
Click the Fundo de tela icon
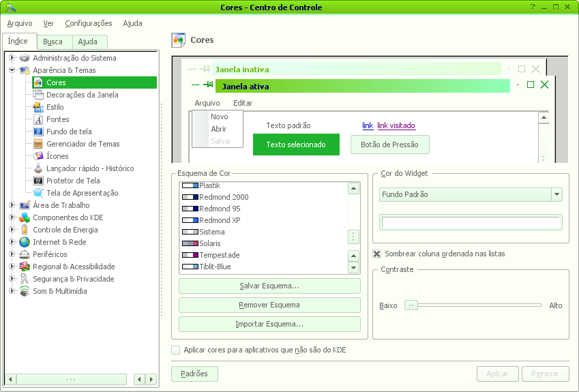(38, 132)
